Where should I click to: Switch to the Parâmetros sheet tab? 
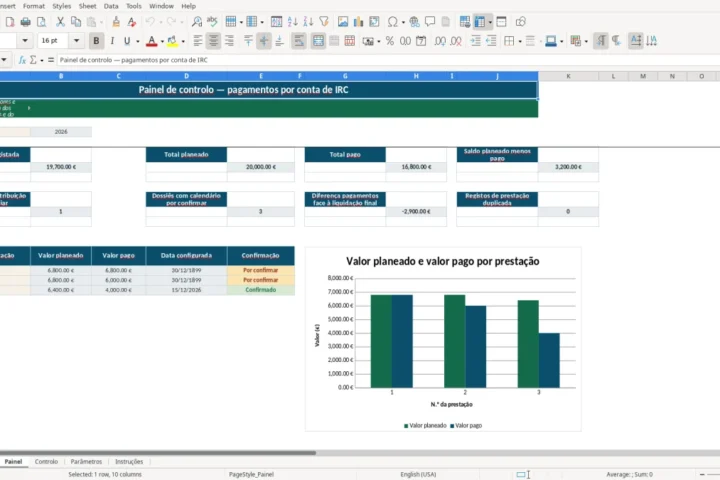coord(86,461)
